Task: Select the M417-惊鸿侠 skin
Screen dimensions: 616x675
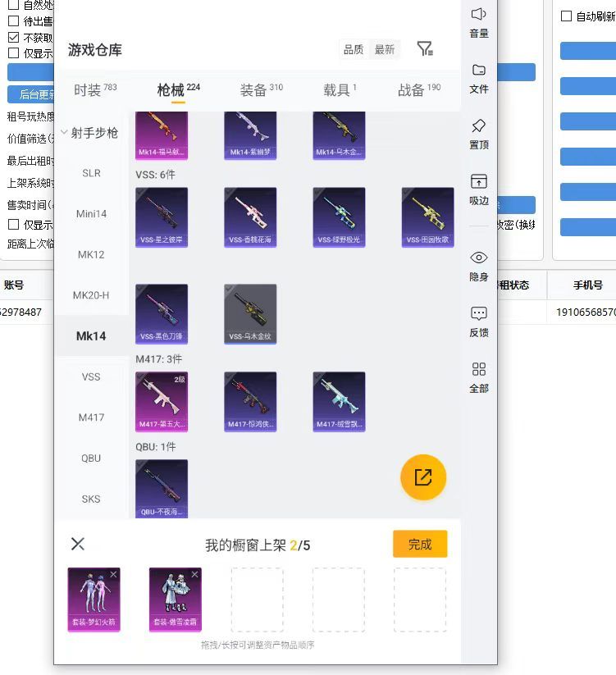Action: pos(250,402)
